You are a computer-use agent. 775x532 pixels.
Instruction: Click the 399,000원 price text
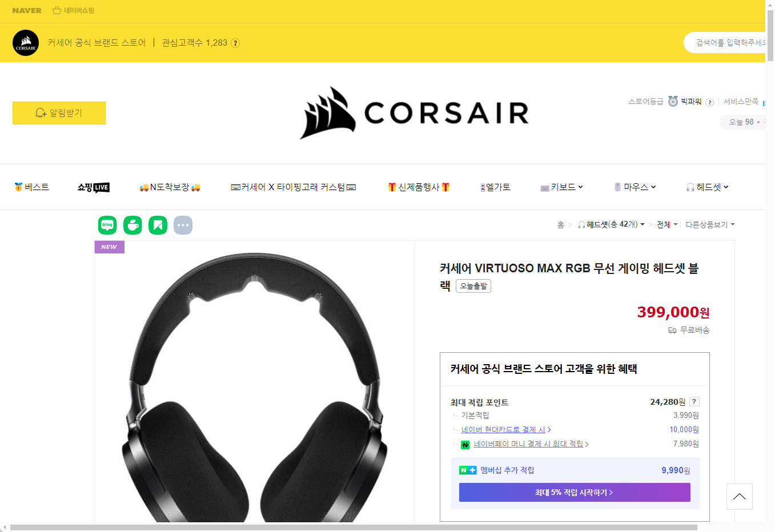click(x=673, y=312)
